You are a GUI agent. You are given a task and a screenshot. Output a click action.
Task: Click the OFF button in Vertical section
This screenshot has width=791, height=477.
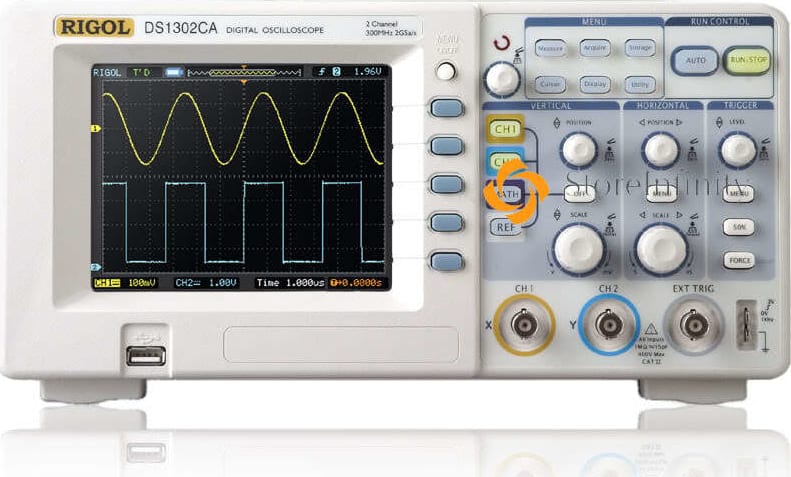579,194
